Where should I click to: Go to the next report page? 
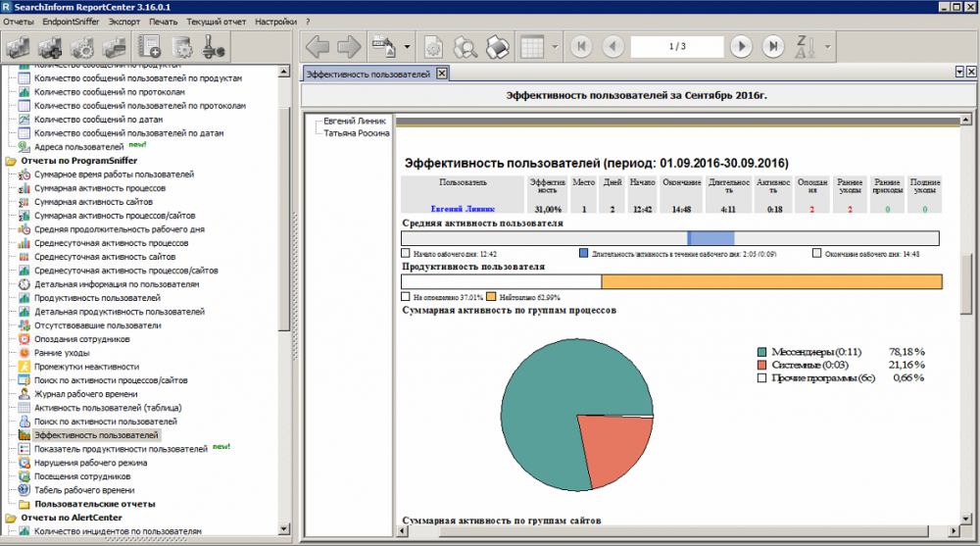pyautogui.click(x=741, y=46)
